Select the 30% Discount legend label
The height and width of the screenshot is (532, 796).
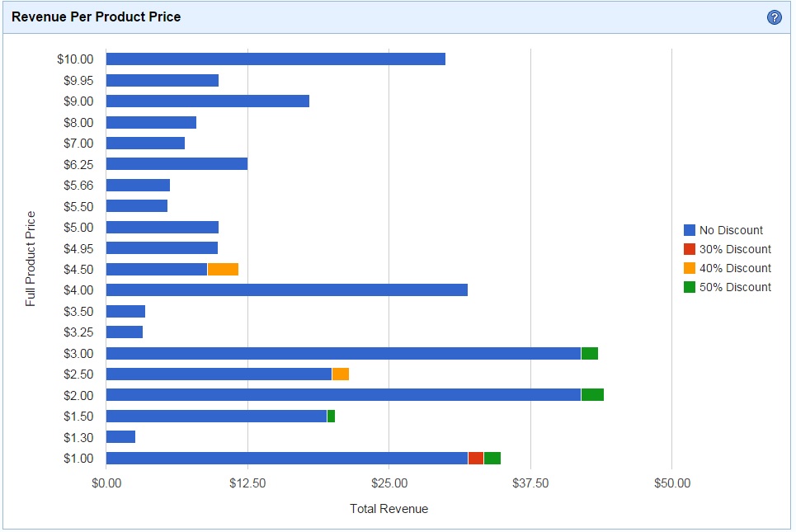735,249
